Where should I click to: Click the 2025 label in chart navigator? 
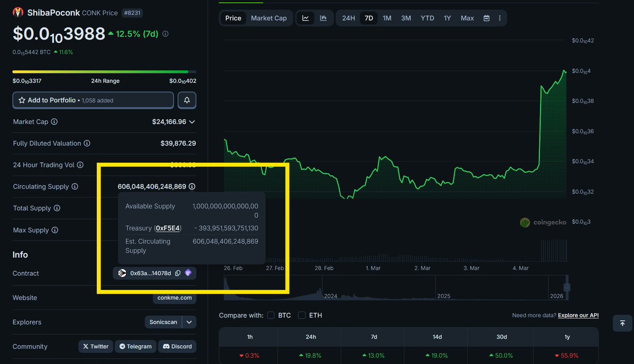pos(444,296)
